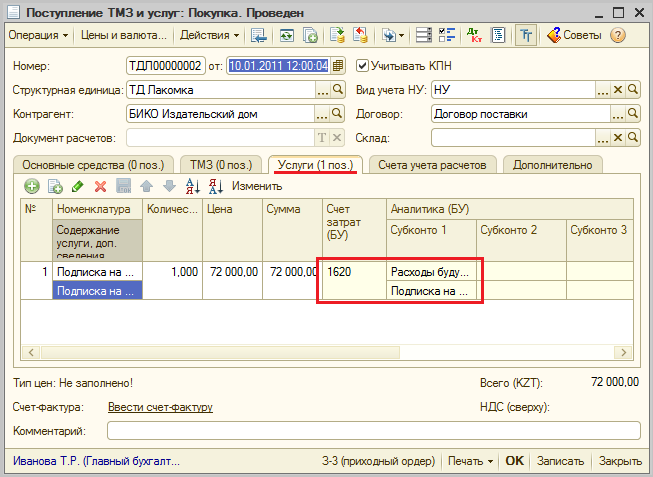Open the Печать dropdown
The height and width of the screenshot is (477, 653).
[470, 461]
